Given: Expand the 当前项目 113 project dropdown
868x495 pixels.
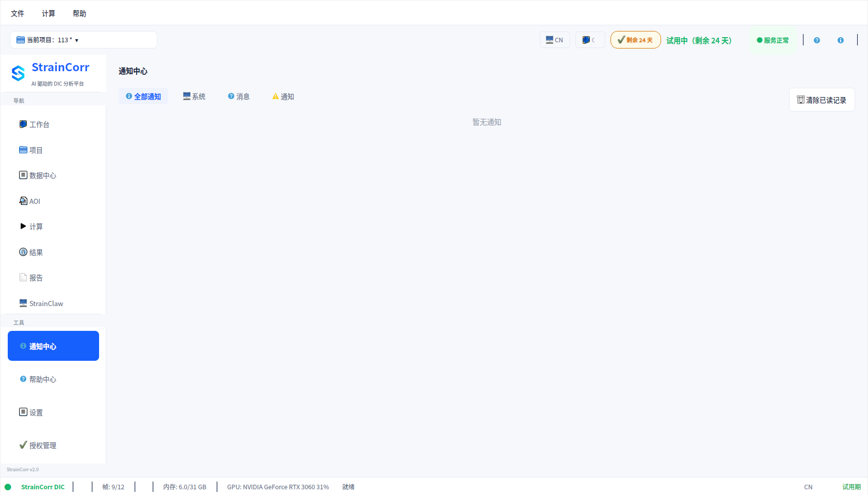Looking at the screenshot, I should 84,40.
